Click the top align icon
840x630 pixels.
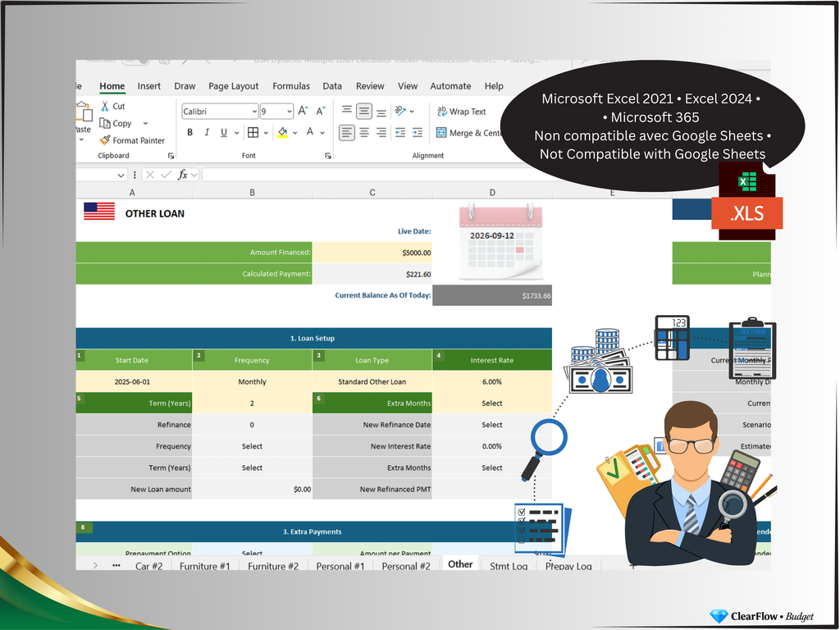[x=347, y=111]
